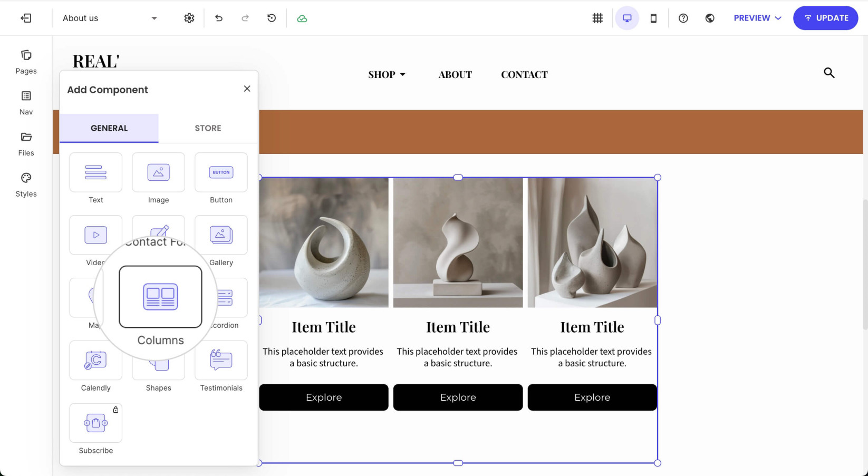This screenshot has width=868, height=476.
Task: Click the page vertical scrollbar
Action: tap(865, 265)
